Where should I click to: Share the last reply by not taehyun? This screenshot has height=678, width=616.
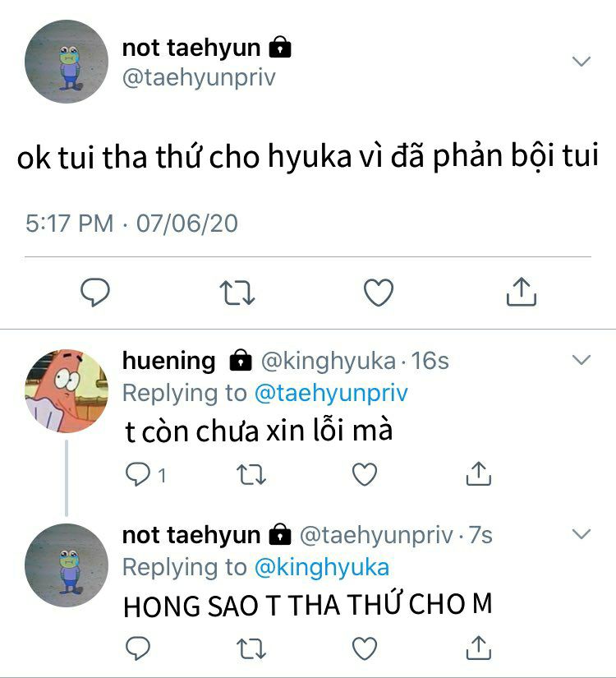click(x=479, y=648)
